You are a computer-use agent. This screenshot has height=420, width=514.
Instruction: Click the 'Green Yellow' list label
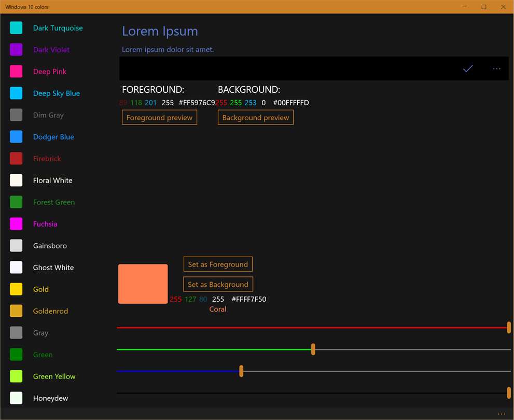pyautogui.click(x=54, y=376)
